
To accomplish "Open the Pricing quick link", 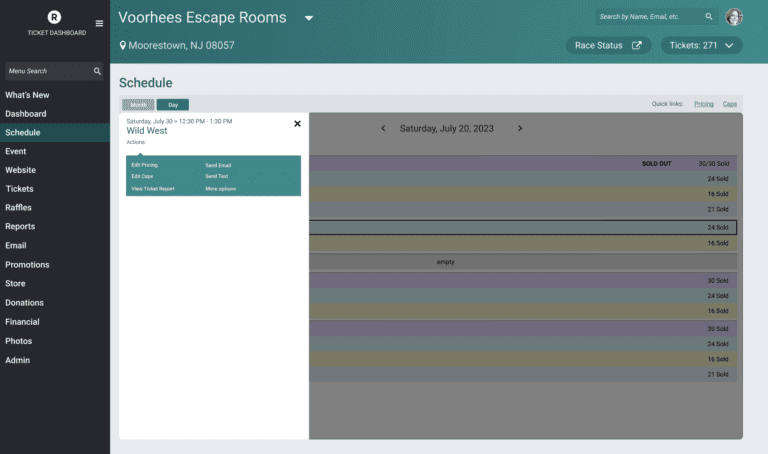I will pos(704,104).
